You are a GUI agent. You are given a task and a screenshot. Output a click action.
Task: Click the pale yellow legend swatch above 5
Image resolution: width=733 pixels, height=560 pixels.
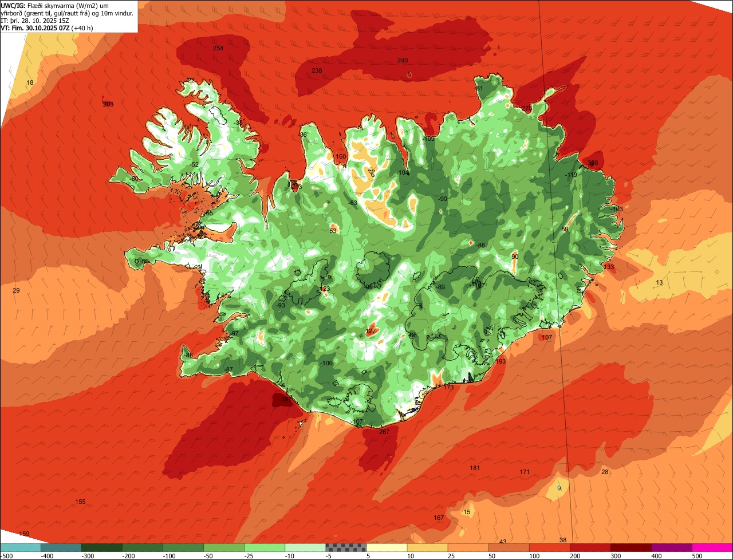(387, 547)
